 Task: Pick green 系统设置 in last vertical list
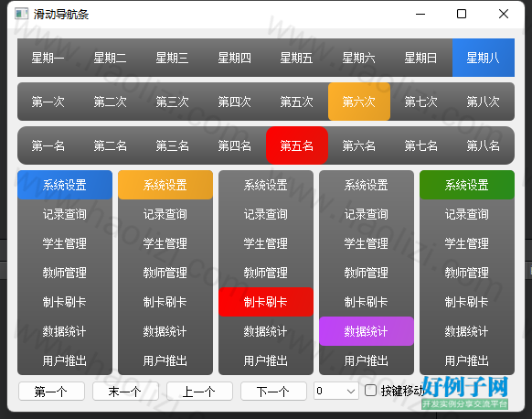(x=467, y=185)
